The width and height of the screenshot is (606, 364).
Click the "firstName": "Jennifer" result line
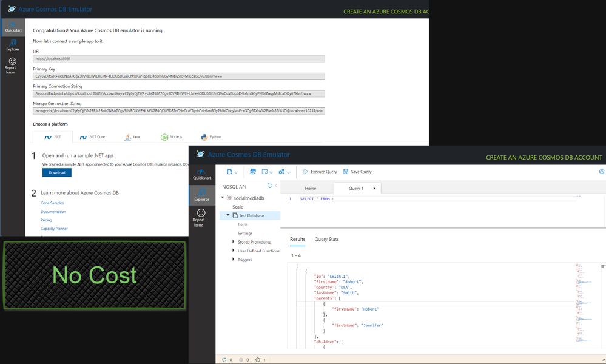(x=357, y=325)
